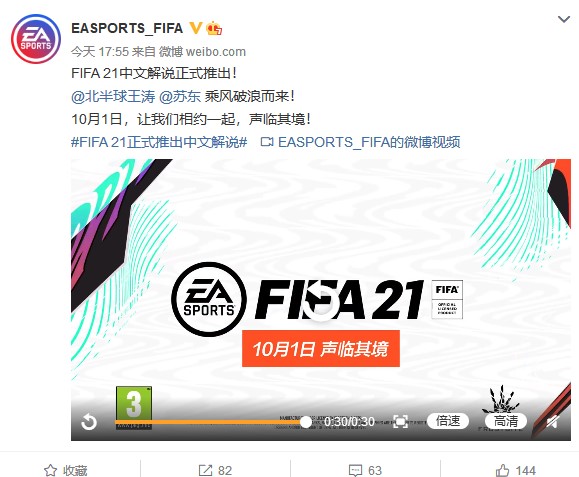Toggle video mute speaker icon
Image resolution: width=579 pixels, height=477 pixels.
point(552,421)
